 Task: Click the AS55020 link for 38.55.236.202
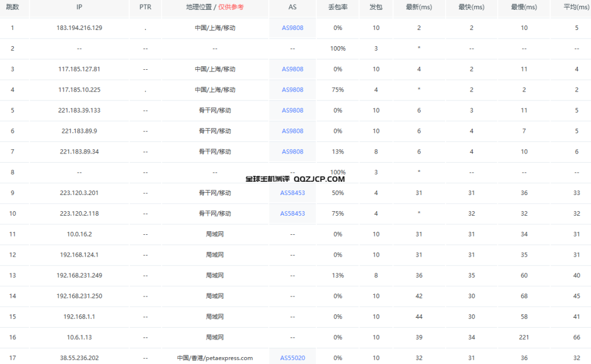click(x=292, y=358)
